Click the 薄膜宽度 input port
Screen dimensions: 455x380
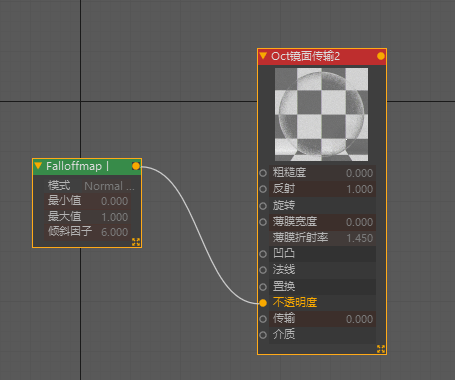coord(263,222)
